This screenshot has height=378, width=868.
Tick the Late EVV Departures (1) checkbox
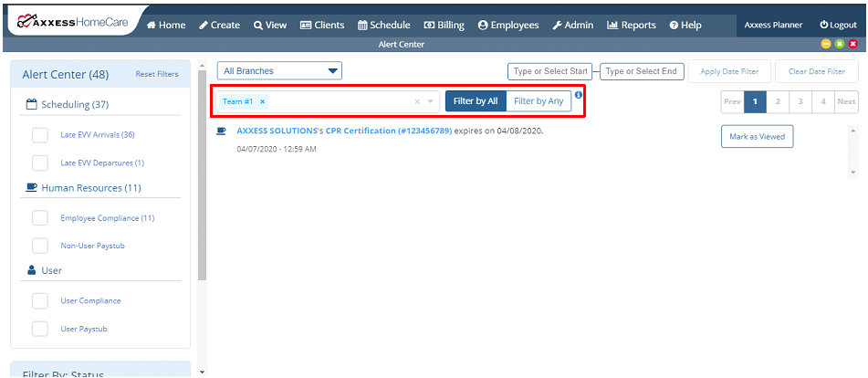40,163
